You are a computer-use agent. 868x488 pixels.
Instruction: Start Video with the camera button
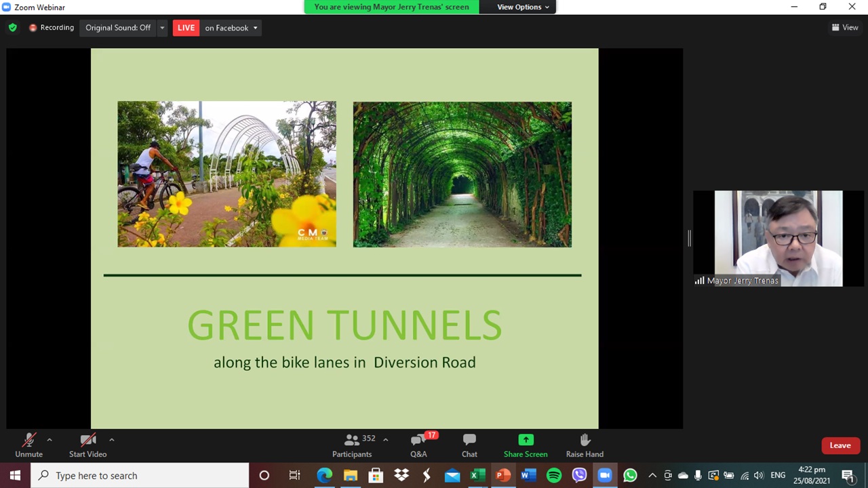87,445
